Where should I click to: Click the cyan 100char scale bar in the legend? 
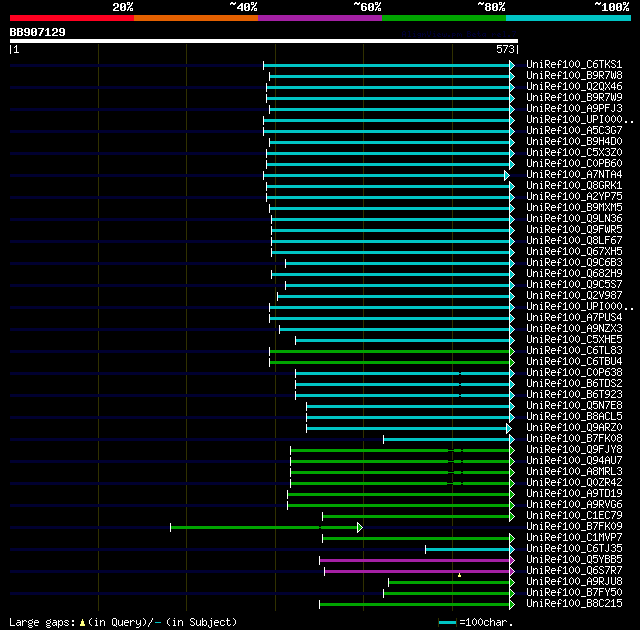[x=447, y=623]
